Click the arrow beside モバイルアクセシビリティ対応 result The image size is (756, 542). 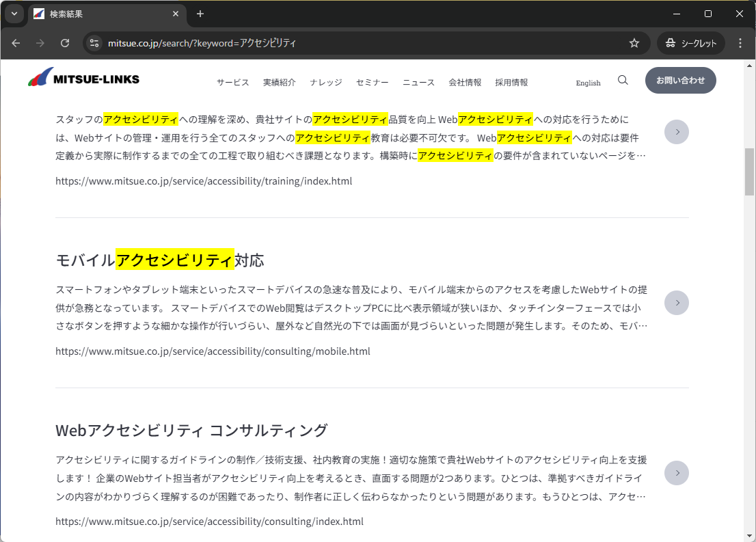click(x=677, y=303)
